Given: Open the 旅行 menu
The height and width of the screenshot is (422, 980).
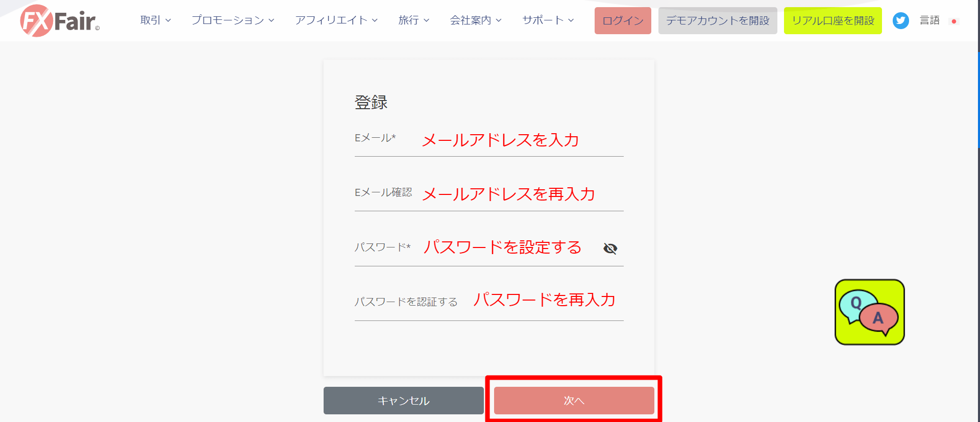Looking at the screenshot, I should click(x=413, y=20).
